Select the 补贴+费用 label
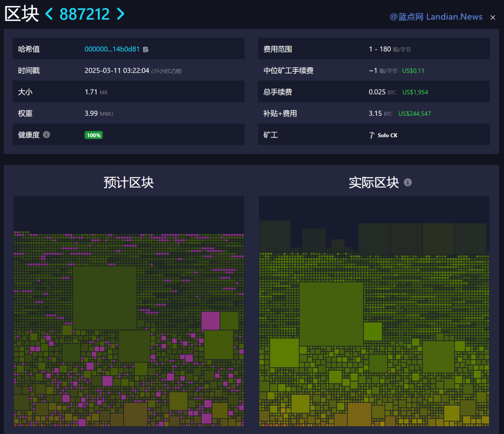Viewport: 504px width, 434px height. tap(280, 113)
